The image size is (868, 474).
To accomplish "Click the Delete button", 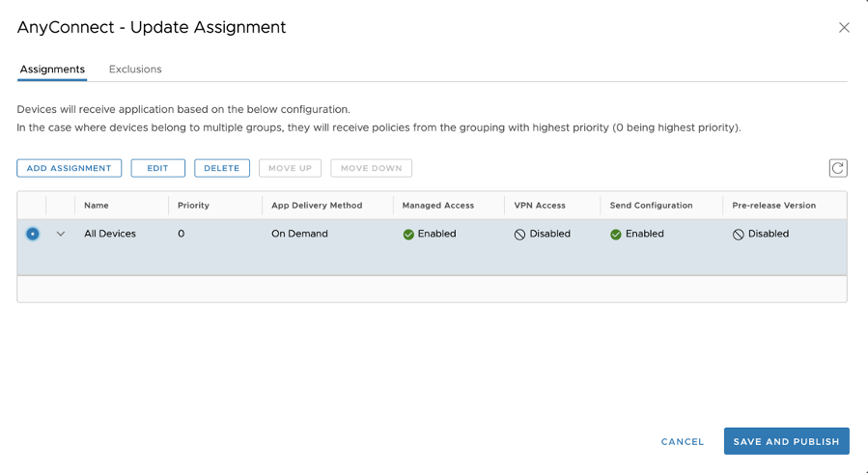I will [221, 168].
